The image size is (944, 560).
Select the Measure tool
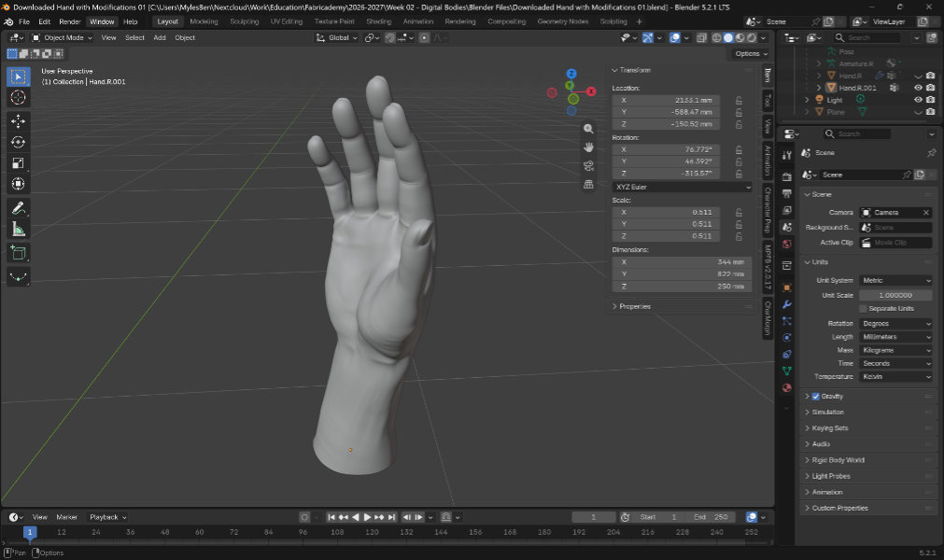click(18, 230)
